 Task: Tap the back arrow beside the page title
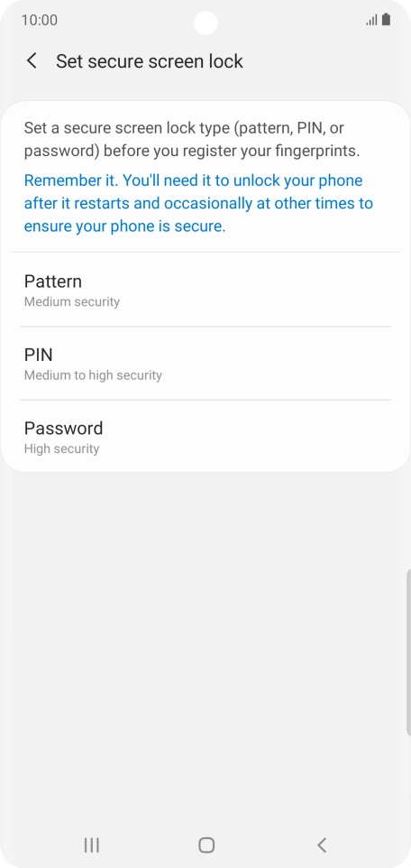coord(32,60)
